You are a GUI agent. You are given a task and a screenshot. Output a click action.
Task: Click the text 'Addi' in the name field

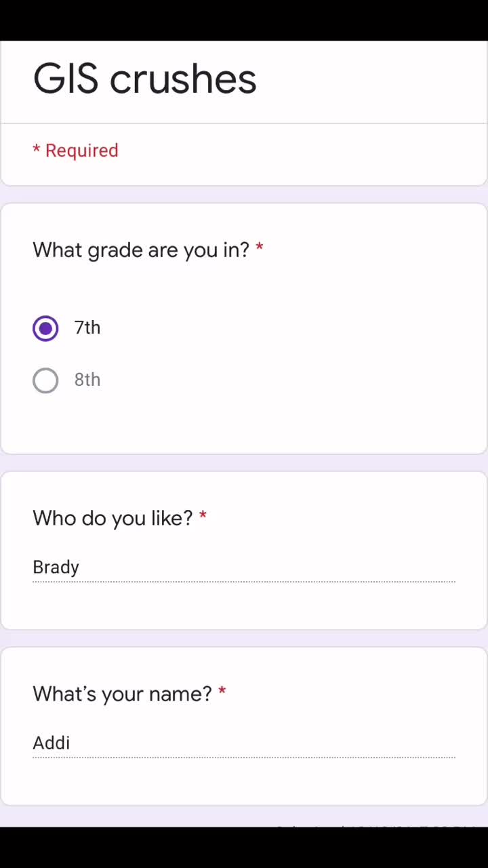pyautogui.click(x=52, y=743)
